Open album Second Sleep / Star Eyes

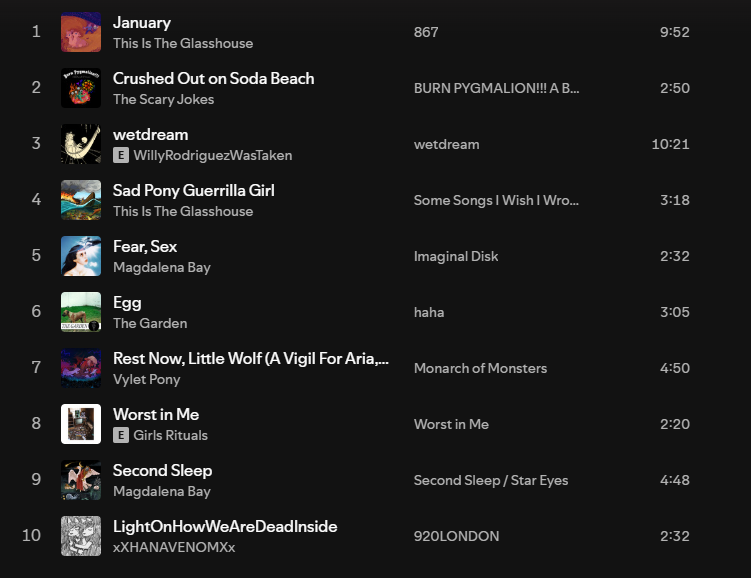(x=491, y=480)
